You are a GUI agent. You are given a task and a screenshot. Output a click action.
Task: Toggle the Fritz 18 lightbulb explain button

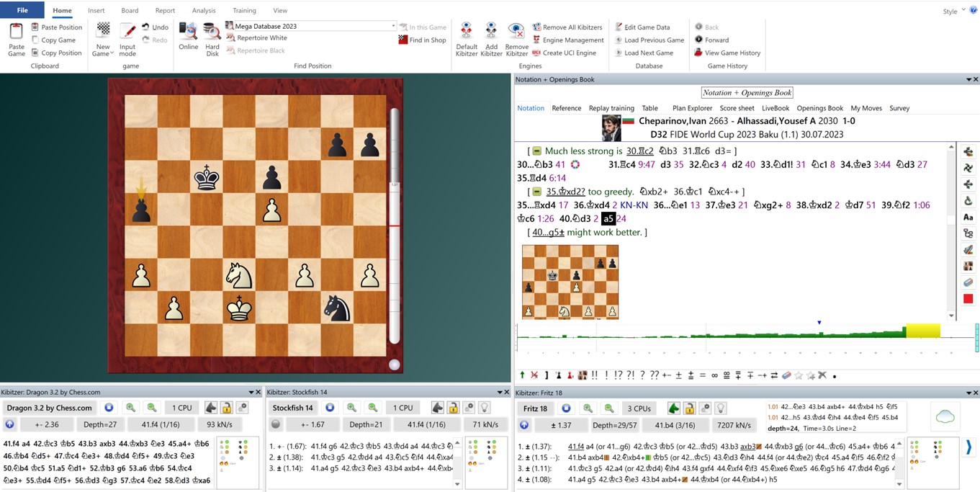pyautogui.click(x=720, y=408)
